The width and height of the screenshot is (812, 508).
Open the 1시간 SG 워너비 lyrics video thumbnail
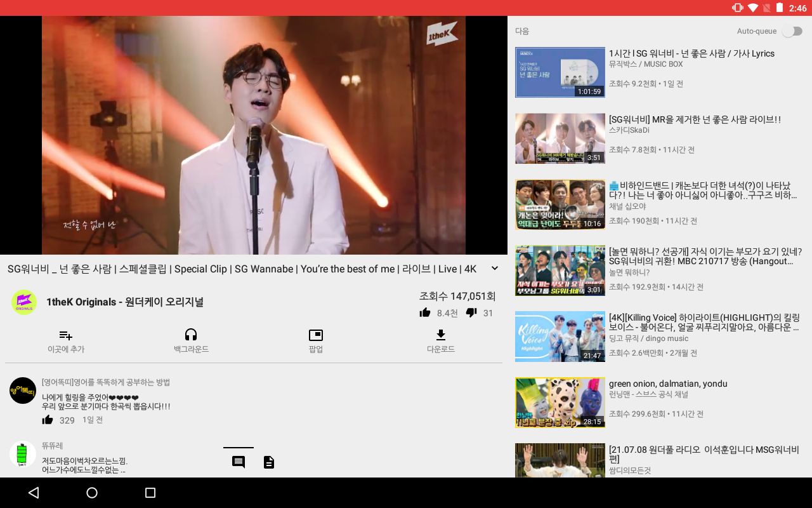tap(560, 72)
